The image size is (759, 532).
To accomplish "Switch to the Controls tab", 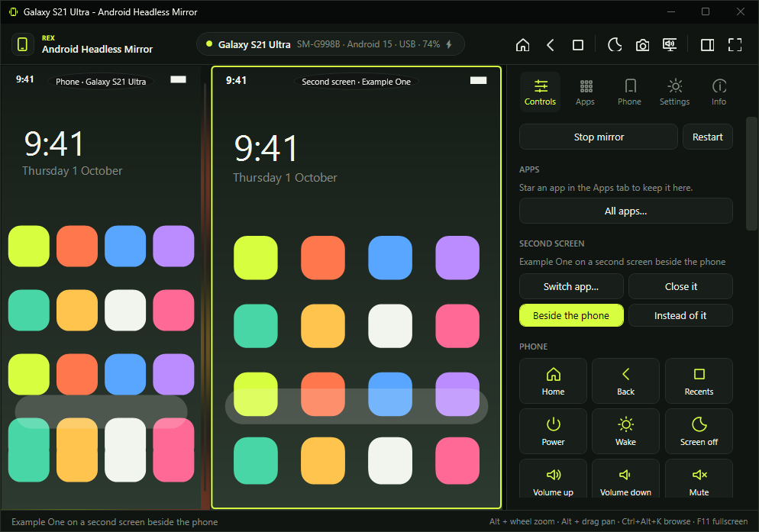I will click(x=540, y=92).
